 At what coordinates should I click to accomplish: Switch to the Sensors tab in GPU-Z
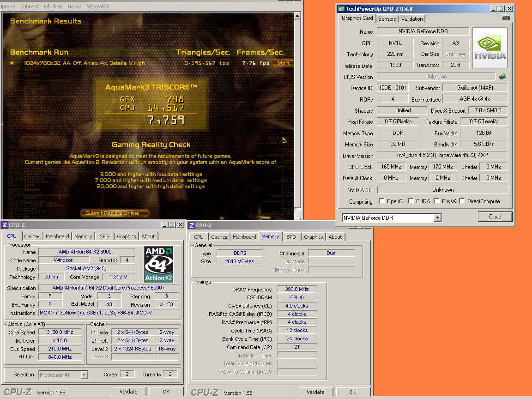click(387, 19)
